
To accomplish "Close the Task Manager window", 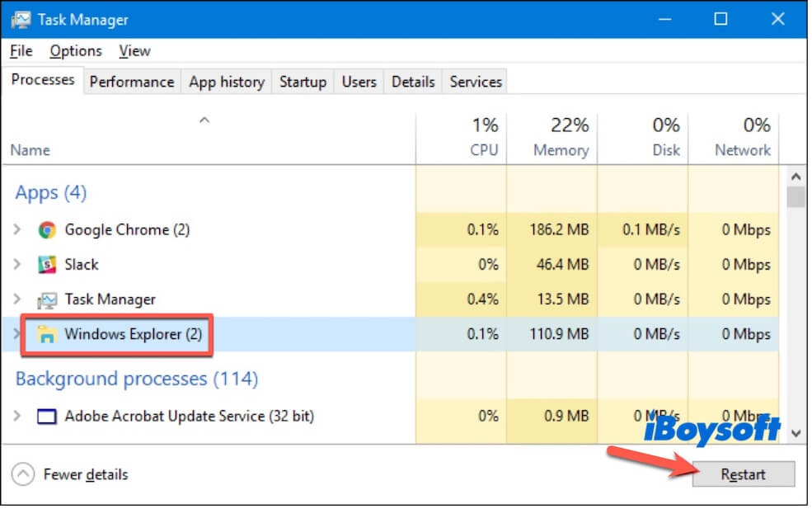I will coord(777,20).
